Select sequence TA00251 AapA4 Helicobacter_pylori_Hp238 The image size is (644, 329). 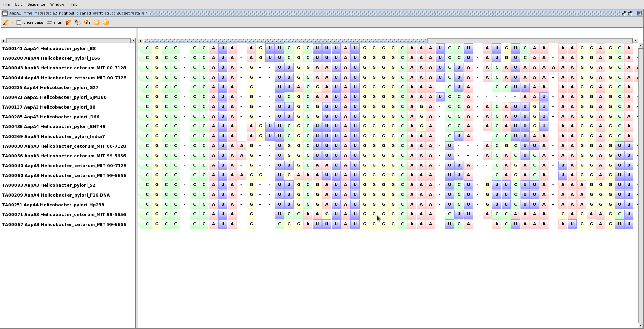coord(53,205)
